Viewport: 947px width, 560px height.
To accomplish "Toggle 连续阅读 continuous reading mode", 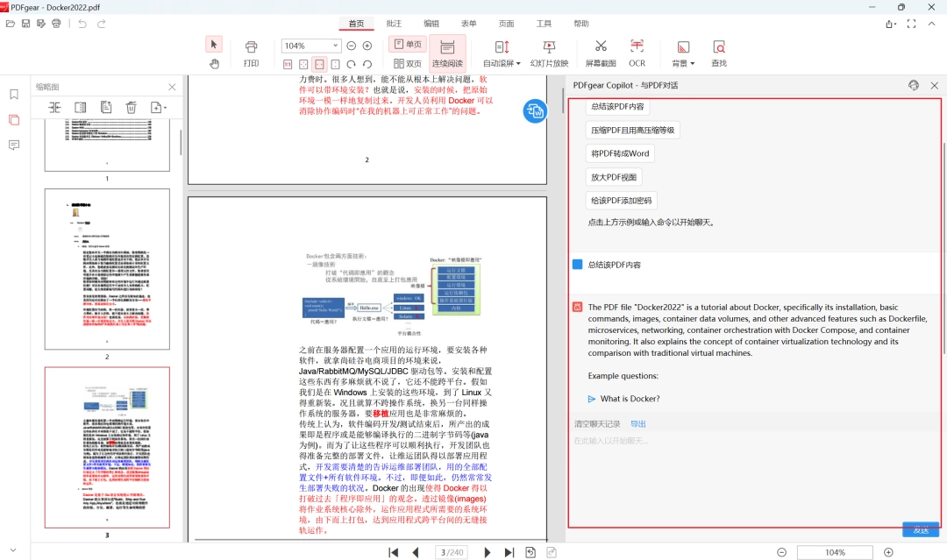I will (447, 53).
